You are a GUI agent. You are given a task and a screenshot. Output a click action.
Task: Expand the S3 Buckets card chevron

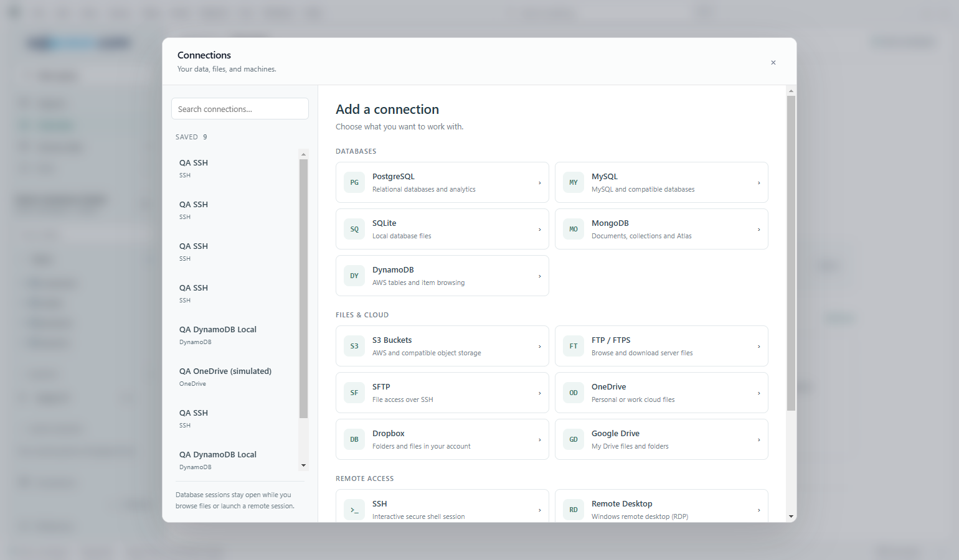(x=539, y=347)
